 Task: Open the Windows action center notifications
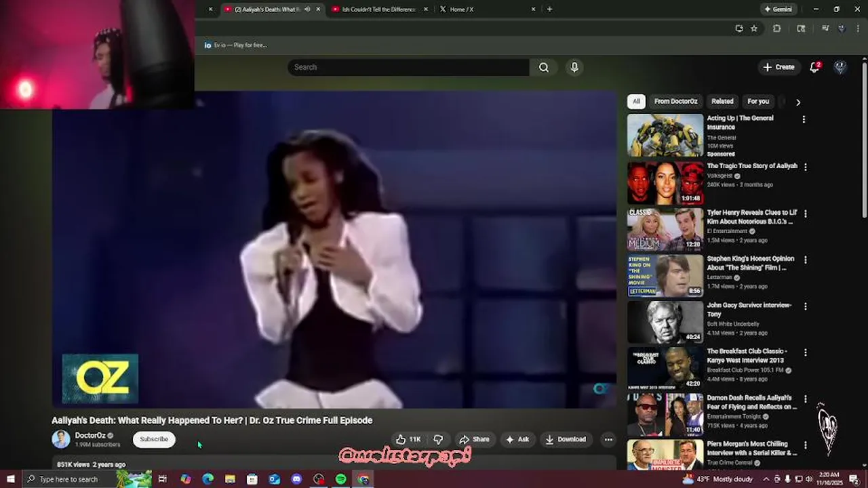[854, 479]
